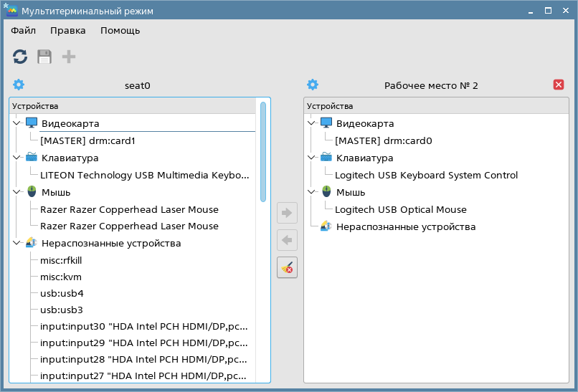Screen dimensions: 578x392
Task: Collapse Видеокарта node in seat0 tree
Action: coord(16,123)
